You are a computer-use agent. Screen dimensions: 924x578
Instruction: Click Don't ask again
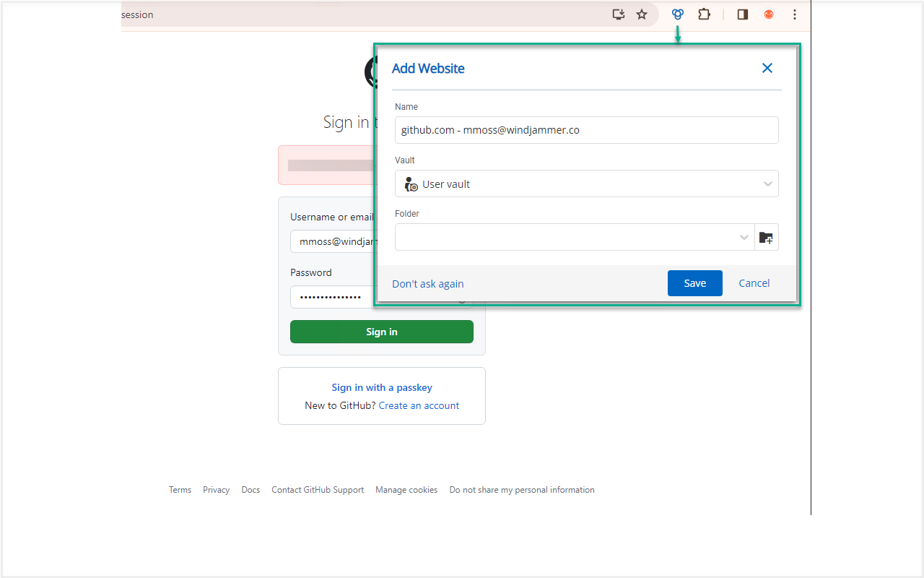(427, 283)
